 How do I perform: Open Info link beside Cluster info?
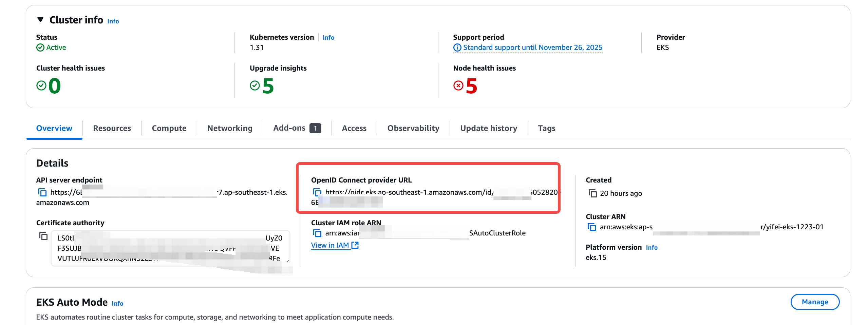point(113,21)
